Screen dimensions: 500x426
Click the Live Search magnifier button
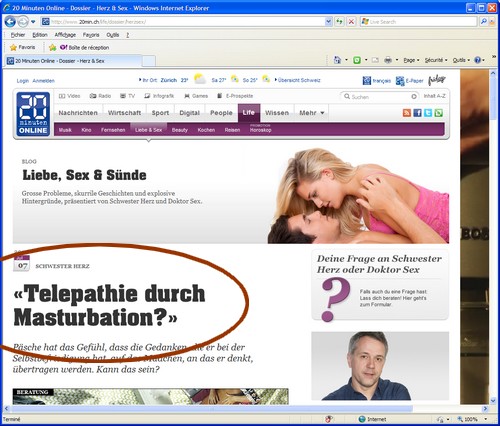[x=483, y=22]
